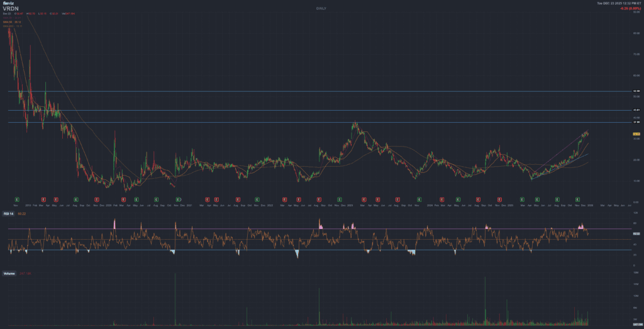644x329 pixels.
Task: Select the 37.99 price level label
Action: [636, 122]
